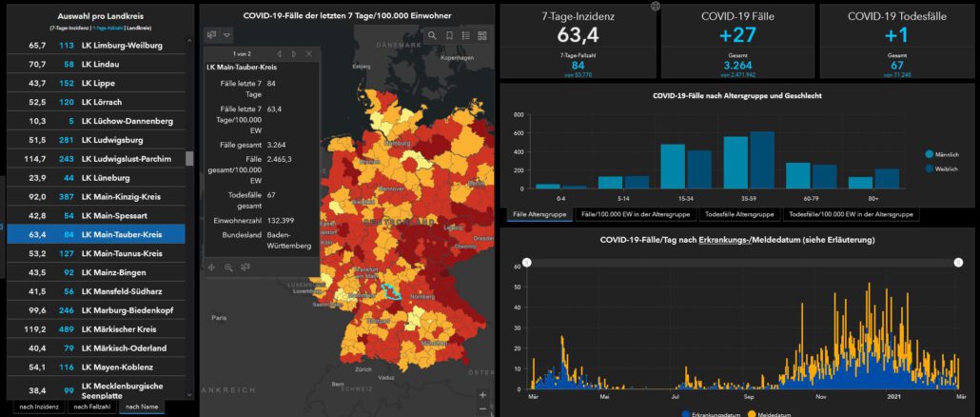This screenshot has height=417, width=980.
Task: Zoom in the map with plus button
Action: [x=482, y=395]
